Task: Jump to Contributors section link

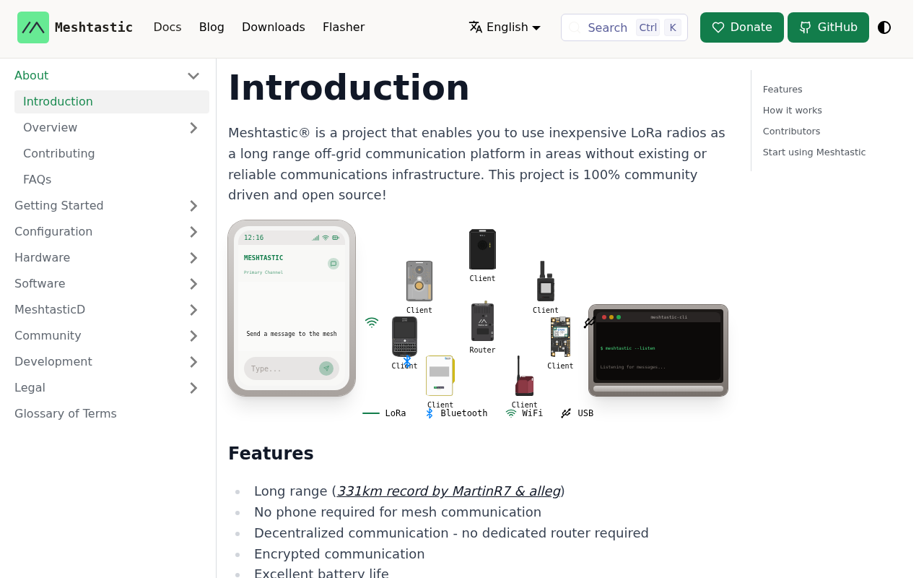Action: (792, 131)
